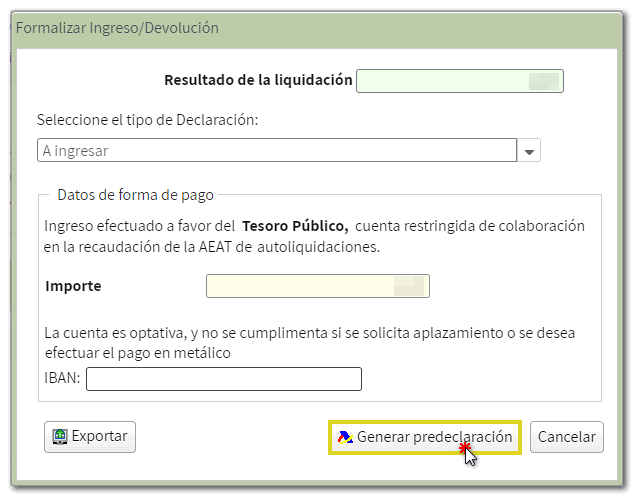
Task: Click the AEAT logo on Generar predeclaración
Action: pyautogui.click(x=345, y=437)
